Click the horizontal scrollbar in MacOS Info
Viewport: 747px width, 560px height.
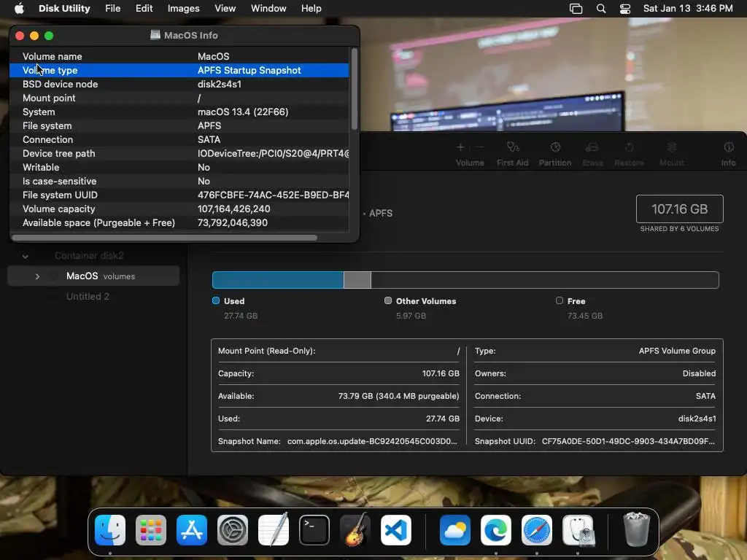pos(164,238)
